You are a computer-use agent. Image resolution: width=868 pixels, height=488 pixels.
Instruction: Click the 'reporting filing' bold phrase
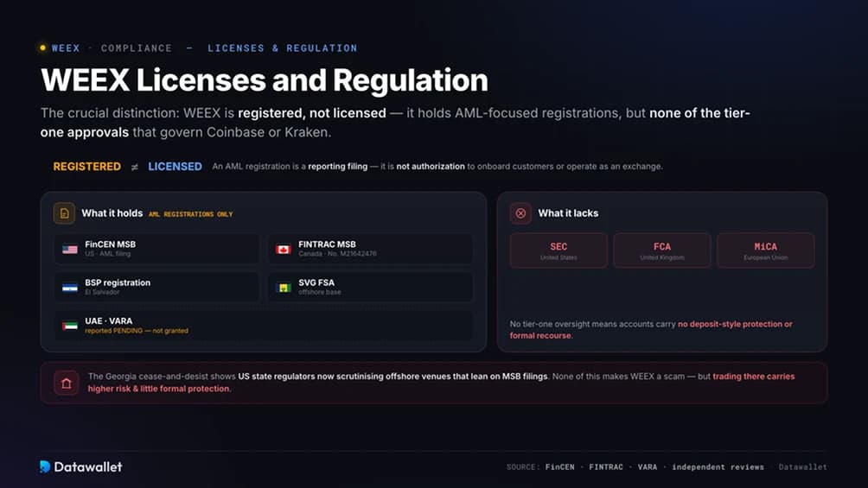tap(338, 167)
